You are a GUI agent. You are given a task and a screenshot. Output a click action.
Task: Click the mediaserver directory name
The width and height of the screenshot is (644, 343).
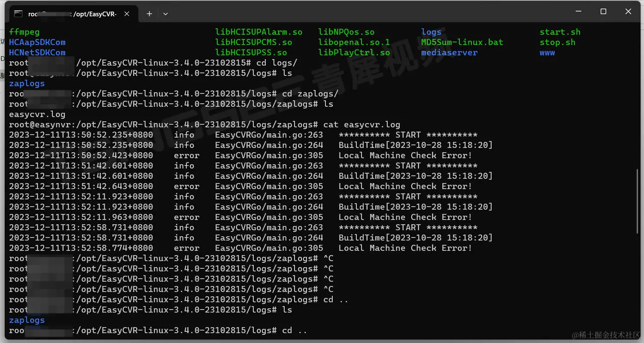pos(450,53)
